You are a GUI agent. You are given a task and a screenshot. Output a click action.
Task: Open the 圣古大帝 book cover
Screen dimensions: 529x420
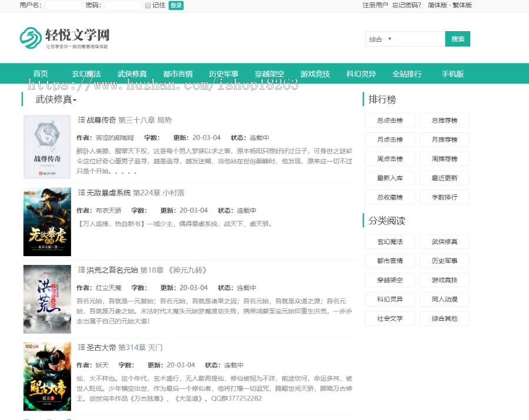click(x=47, y=377)
